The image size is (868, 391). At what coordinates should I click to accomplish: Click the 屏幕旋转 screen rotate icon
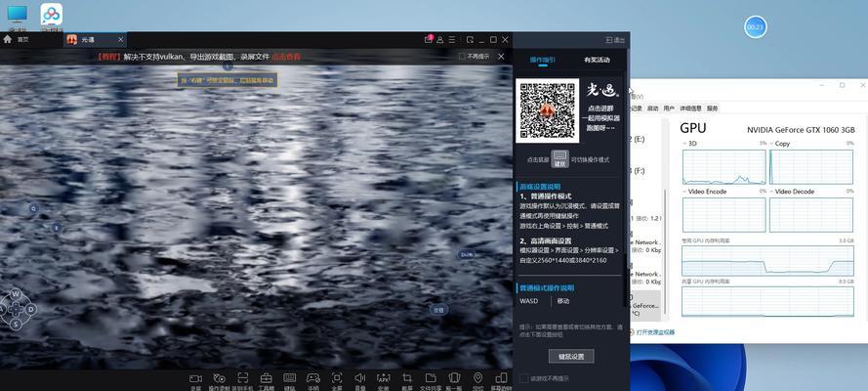click(x=501, y=378)
